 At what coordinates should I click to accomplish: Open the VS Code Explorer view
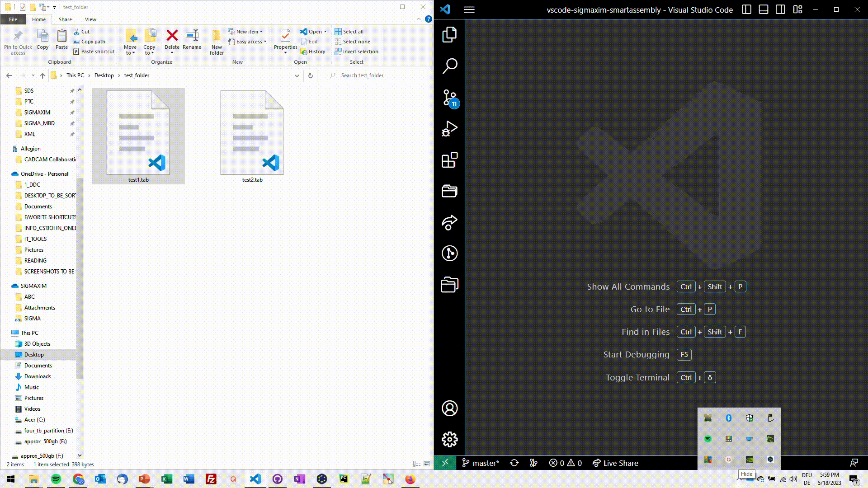point(449,35)
